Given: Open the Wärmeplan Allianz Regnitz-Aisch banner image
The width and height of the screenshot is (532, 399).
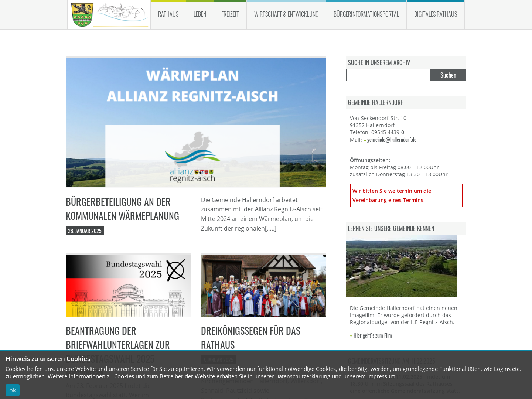Looking at the screenshot, I should tap(196, 122).
